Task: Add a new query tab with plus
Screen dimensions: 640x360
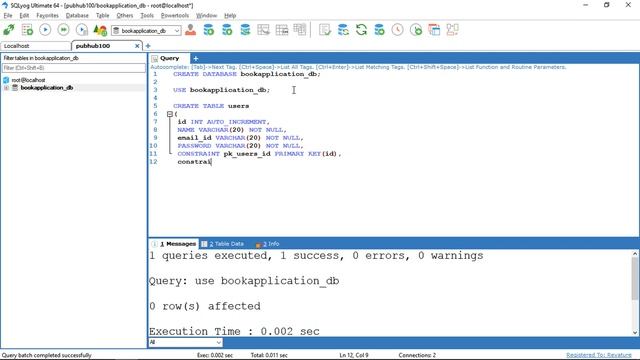Action: click(x=196, y=58)
